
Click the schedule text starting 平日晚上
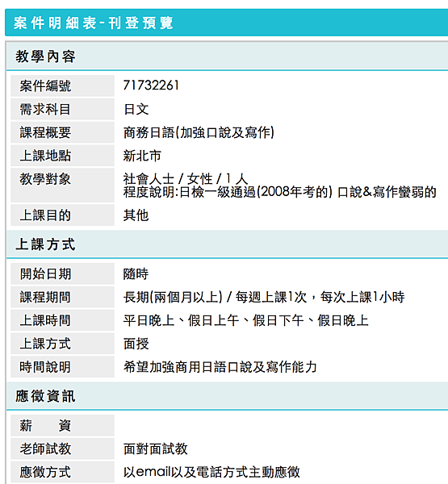[246, 320]
